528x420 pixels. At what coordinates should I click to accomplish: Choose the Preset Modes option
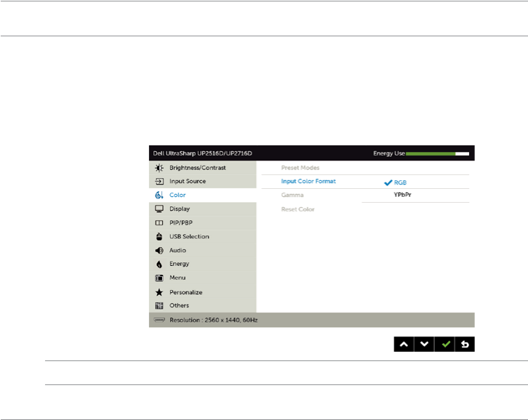coord(300,168)
